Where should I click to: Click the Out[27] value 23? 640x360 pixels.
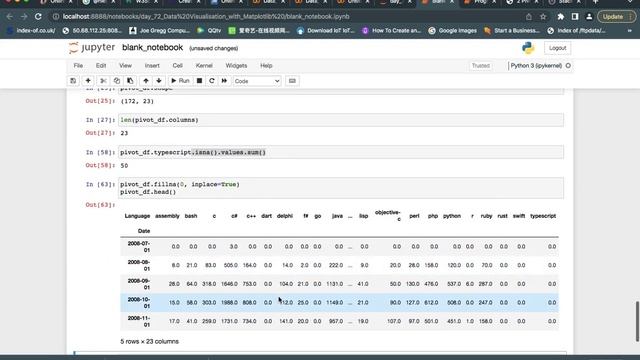(x=124, y=133)
